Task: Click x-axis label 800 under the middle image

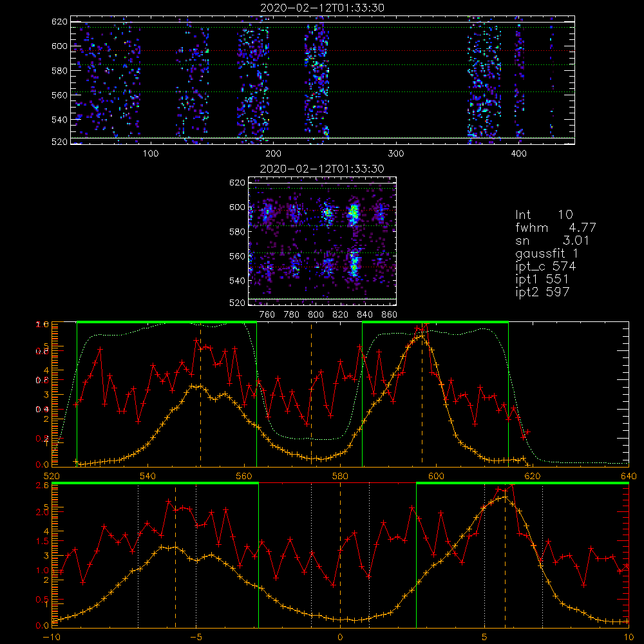Action: 316,315
